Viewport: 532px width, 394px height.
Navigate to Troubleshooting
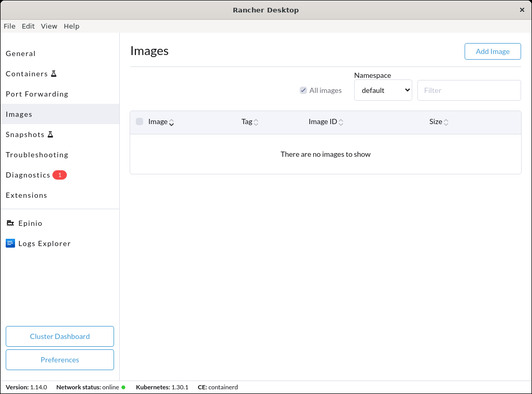point(60,155)
